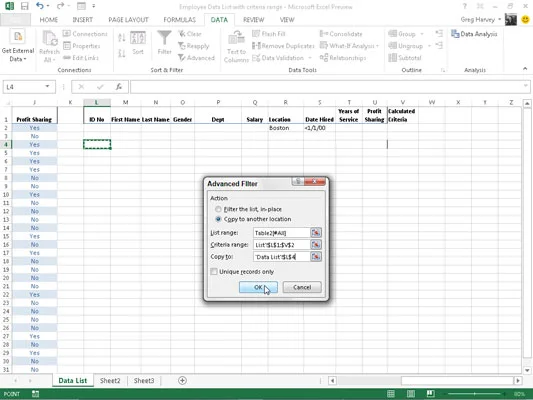Screen dimensions: 533x400
Task: Open the Sheet2 worksheet tab
Action: tap(110, 380)
